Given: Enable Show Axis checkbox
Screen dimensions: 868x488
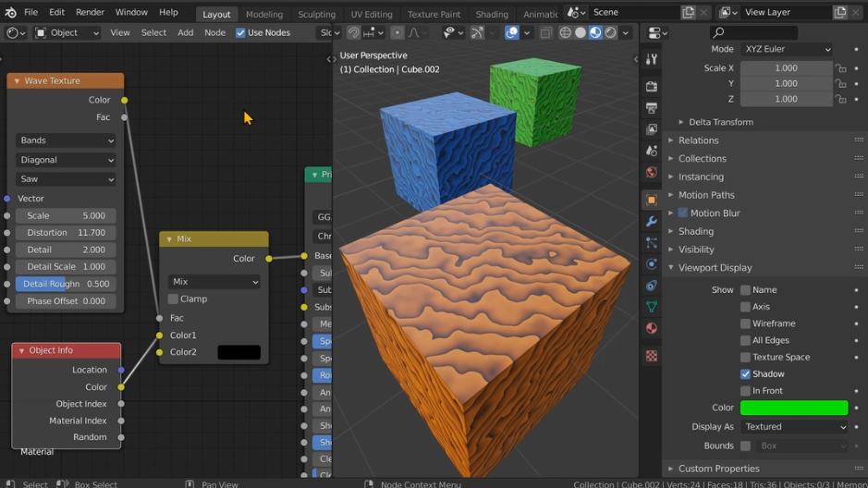Looking at the screenshot, I should (745, 307).
